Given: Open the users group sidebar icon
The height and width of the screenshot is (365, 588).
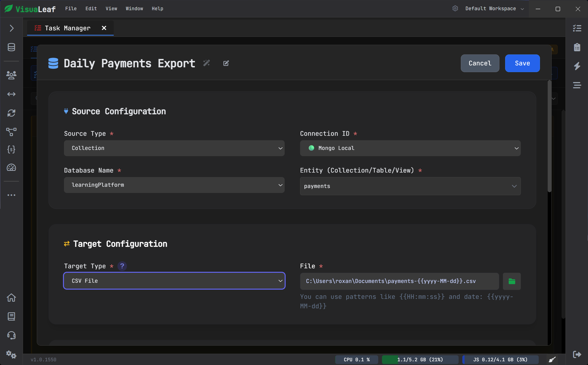Looking at the screenshot, I should click(11, 75).
